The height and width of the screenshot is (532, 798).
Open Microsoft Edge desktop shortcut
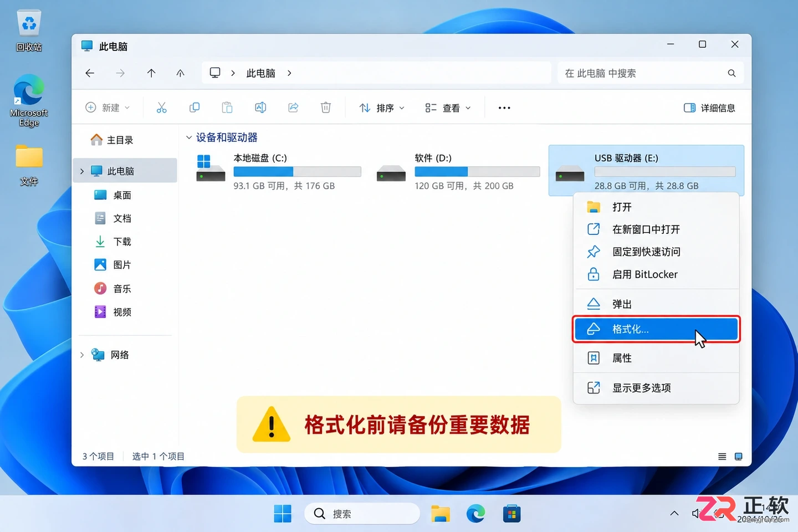pyautogui.click(x=29, y=100)
